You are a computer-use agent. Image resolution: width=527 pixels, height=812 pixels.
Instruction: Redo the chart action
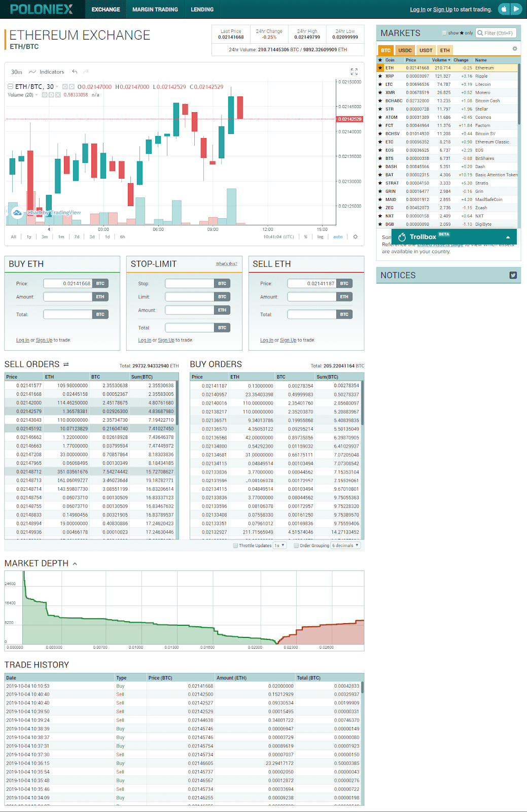(86, 72)
